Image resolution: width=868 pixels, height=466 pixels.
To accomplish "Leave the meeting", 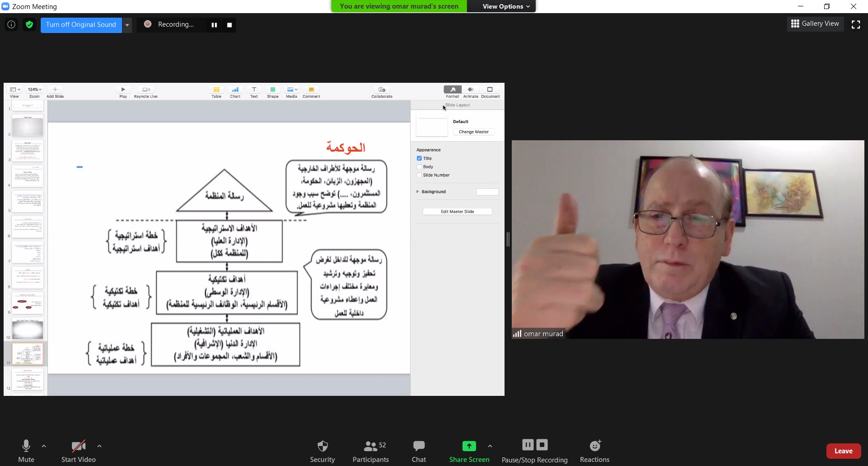I will [x=843, y=451].
